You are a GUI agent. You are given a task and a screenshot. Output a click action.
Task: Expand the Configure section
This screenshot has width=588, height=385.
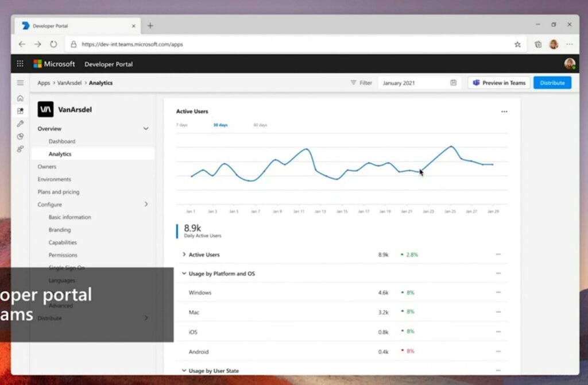pos(145,204)
